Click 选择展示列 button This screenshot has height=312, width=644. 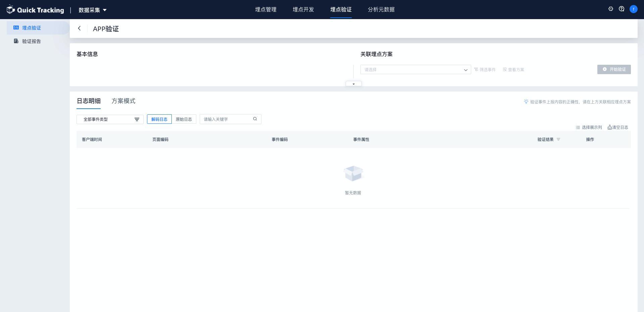coord(589,127)
